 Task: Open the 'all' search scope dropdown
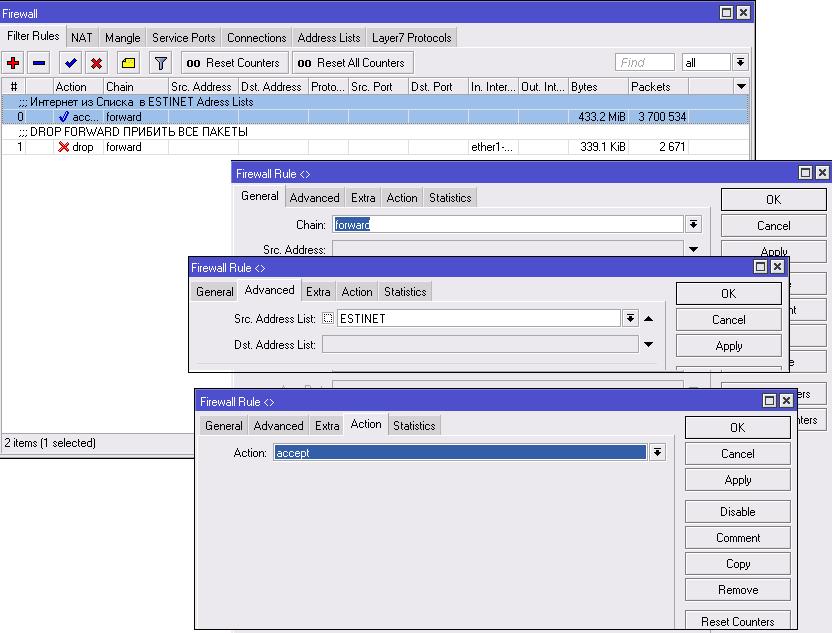(x=740, y=63)
